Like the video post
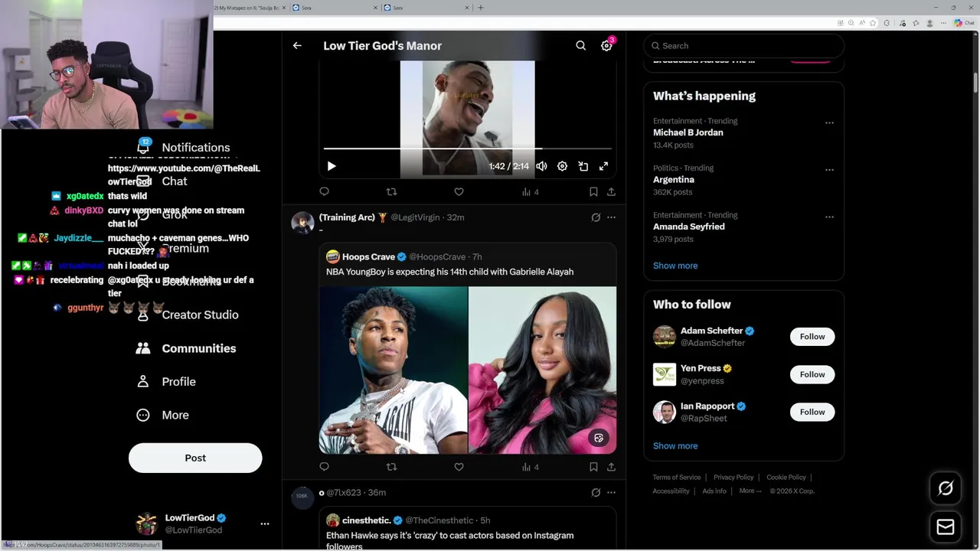Viewport: 980px width, 551px height. coord(459,191)
